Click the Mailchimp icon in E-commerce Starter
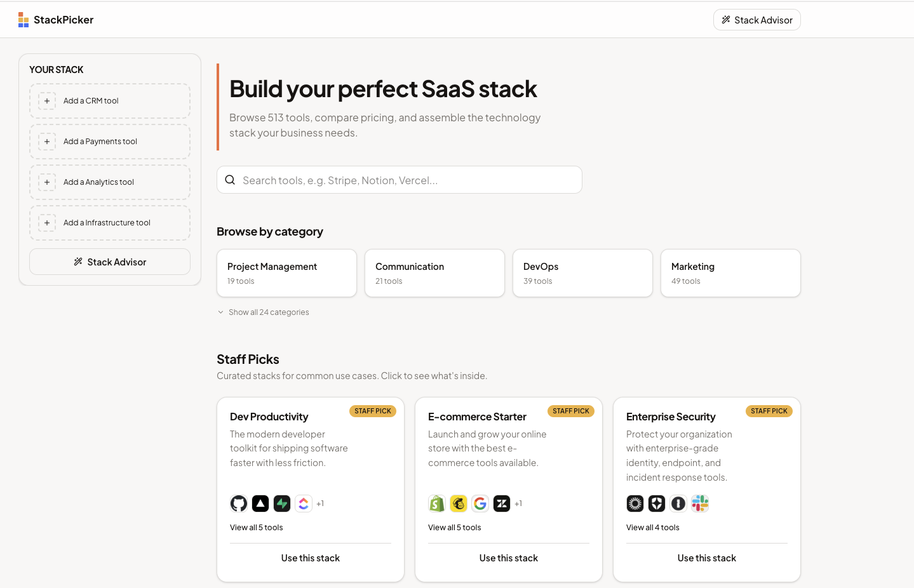 coord(459,503)
